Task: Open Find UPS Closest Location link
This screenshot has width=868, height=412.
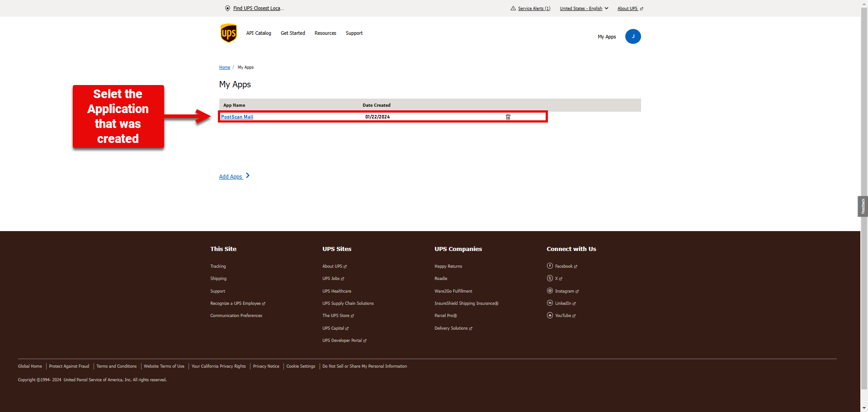Action: point(259,8)
